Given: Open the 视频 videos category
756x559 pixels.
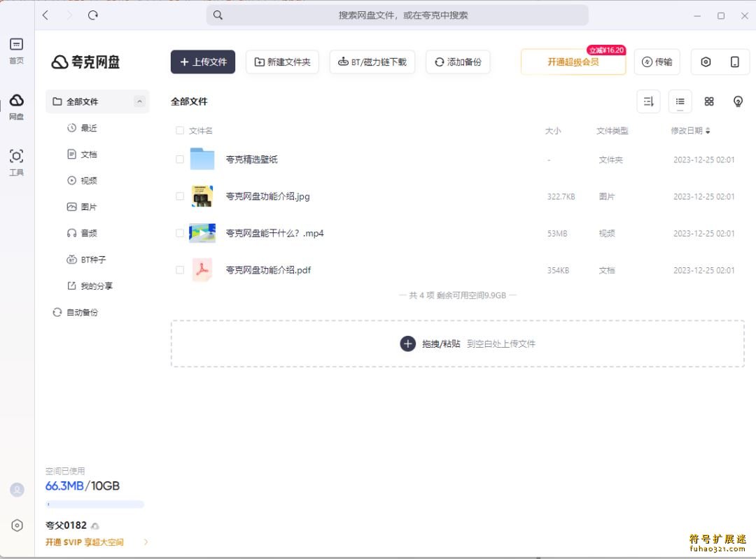Looking at the screenshot, I should 82,181.
